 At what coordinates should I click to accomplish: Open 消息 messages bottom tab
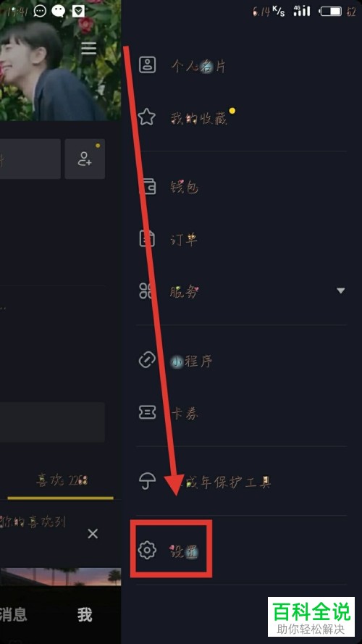13,615
